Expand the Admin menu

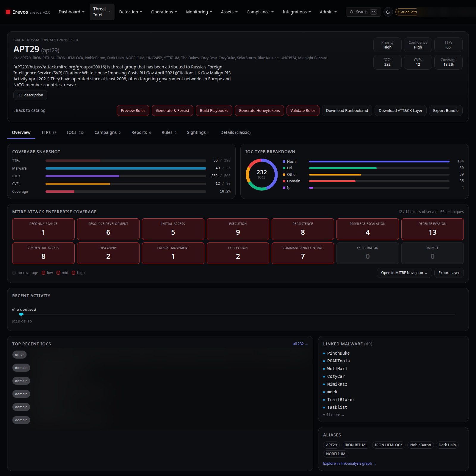[x=328, y=12]
